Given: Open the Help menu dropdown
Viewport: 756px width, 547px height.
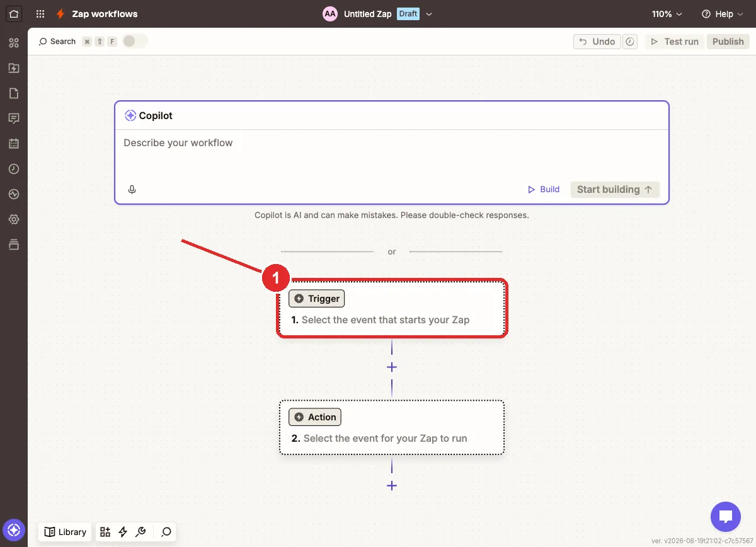Looking at the screenshot, I should 722,14.
